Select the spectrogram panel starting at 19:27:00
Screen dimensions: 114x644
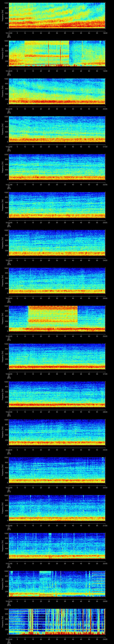(57, 394)
